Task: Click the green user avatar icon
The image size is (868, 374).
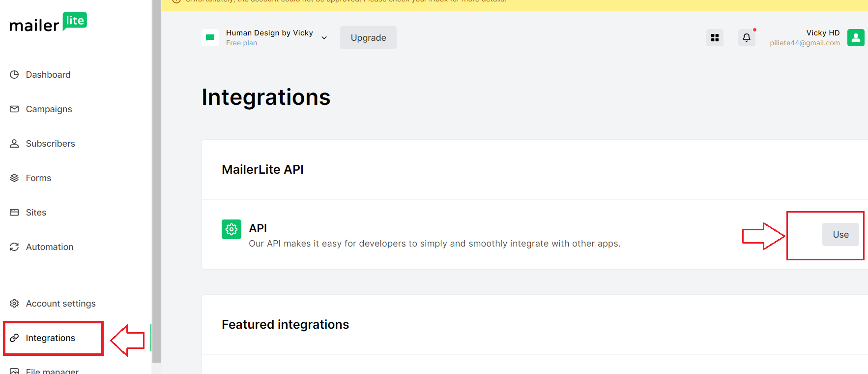Action: pyautogui.click(x=856, y=37)
